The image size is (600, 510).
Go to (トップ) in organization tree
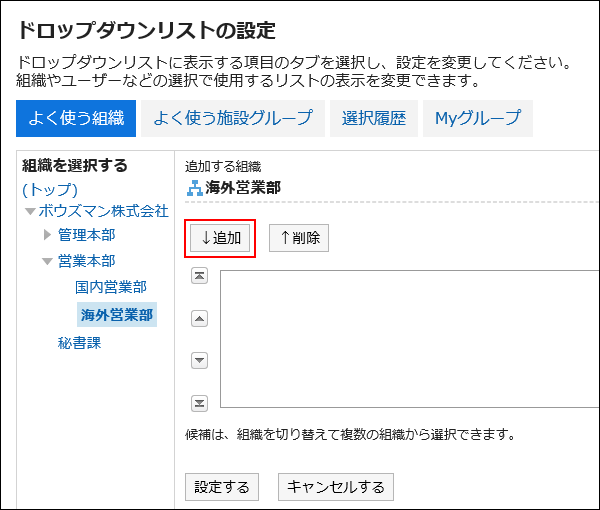point(50,189)
